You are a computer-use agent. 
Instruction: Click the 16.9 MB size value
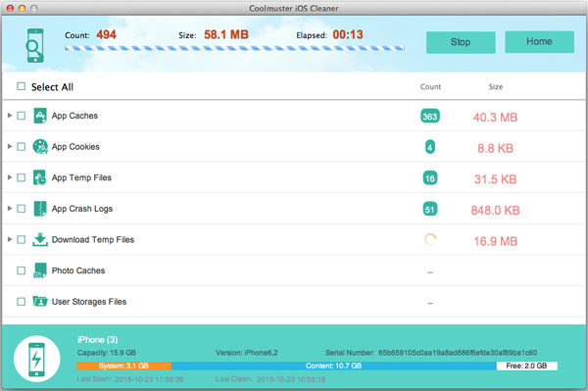495,241
